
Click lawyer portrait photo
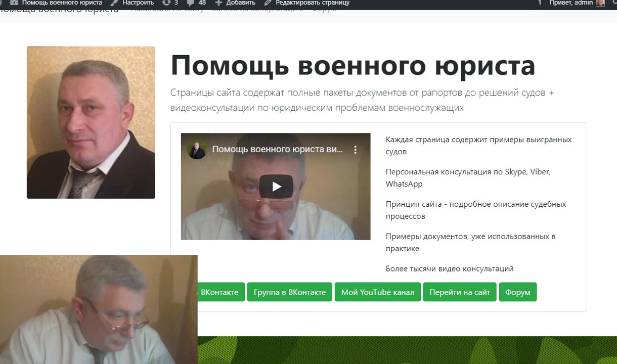(91, 122)
